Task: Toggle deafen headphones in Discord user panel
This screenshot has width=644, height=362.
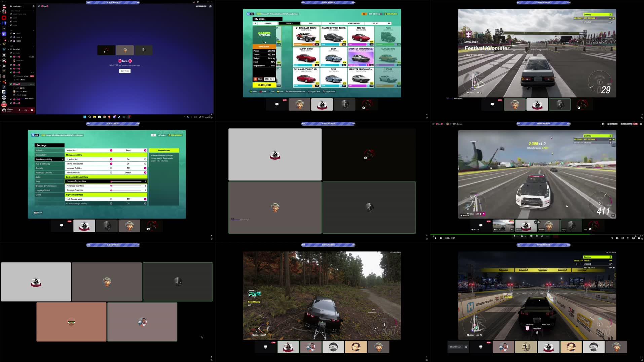Action: 26,110
